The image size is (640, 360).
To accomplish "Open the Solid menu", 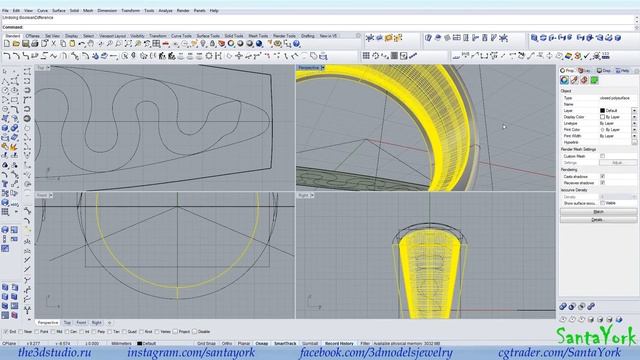I will click(74, 11).
